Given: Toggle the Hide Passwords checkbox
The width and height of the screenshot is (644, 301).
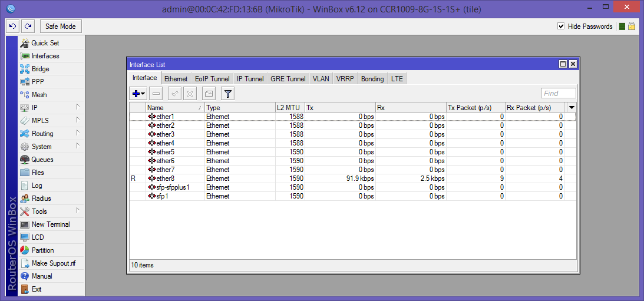Looking at the screenshot, I should click(561, 27).
